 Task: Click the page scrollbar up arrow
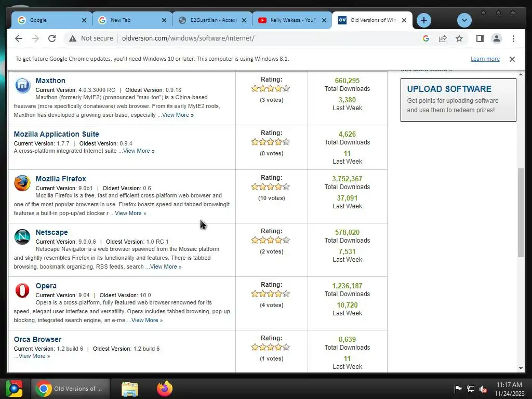(521, 74)
